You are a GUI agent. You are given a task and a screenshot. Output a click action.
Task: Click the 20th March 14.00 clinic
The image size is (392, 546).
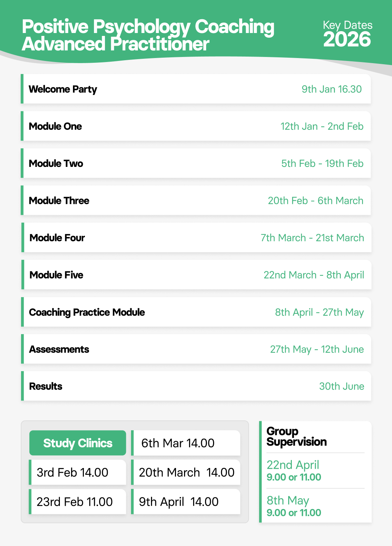187,472
